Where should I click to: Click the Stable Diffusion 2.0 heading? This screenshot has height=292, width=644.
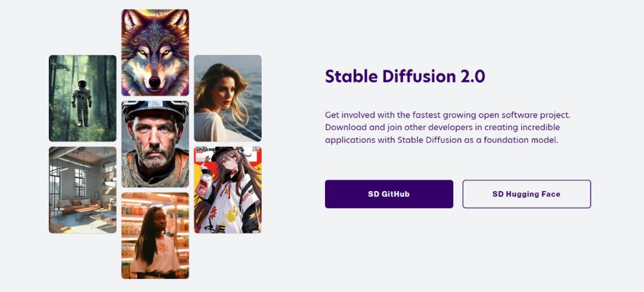(x=405, y=76)
